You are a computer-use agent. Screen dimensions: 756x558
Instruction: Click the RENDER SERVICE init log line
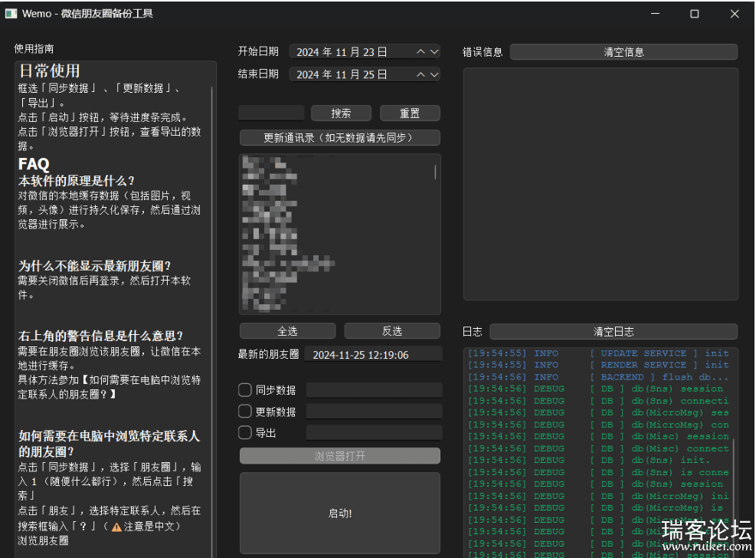598,365
